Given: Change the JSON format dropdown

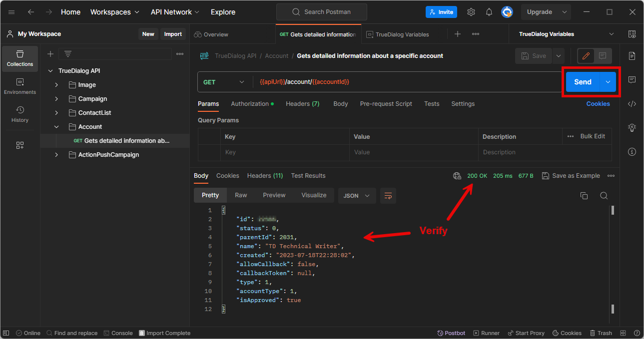Looking at the screenshot, I should coord(357,196).
